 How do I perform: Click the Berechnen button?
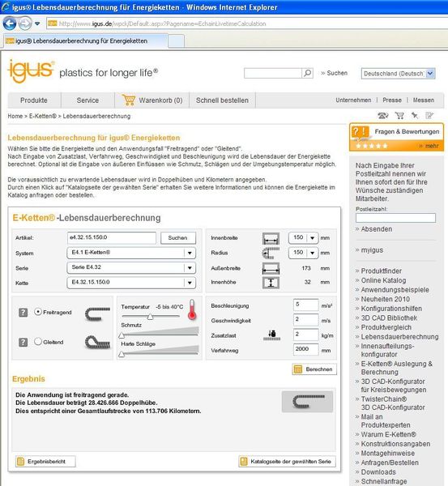pyautogui.click(x=314, y=369)
